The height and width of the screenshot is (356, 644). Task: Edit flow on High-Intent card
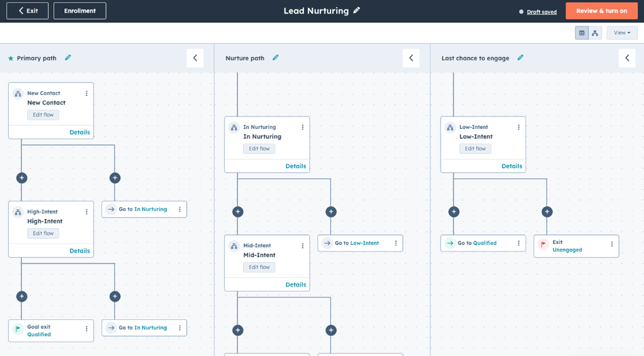click(x=43, y=233)
